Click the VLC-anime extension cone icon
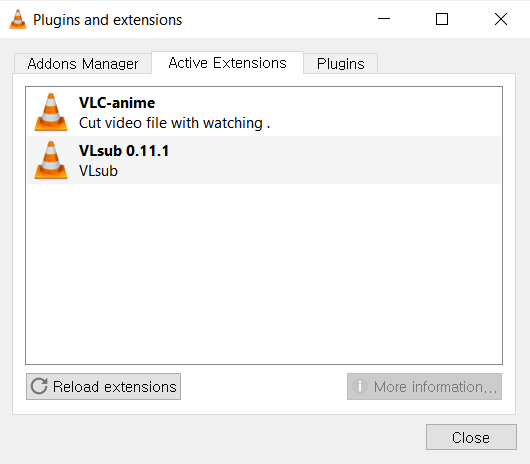530x464 pixels. 51,112
